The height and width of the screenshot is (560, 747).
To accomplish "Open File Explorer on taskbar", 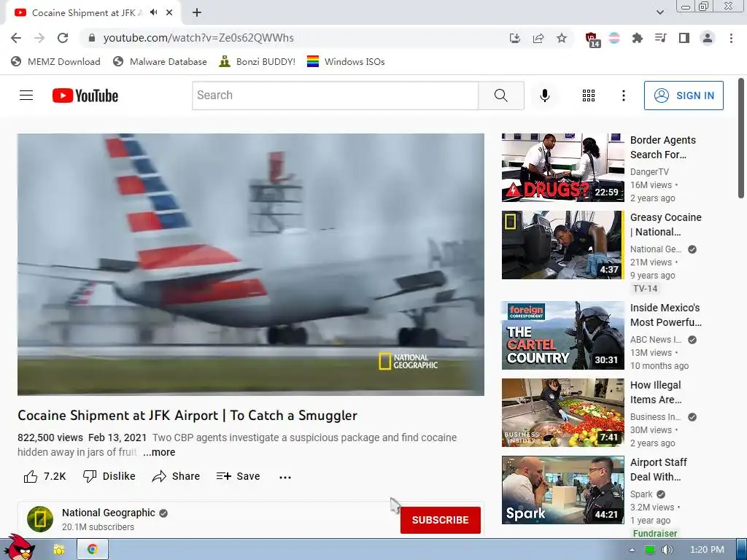I will pos(59,550).
